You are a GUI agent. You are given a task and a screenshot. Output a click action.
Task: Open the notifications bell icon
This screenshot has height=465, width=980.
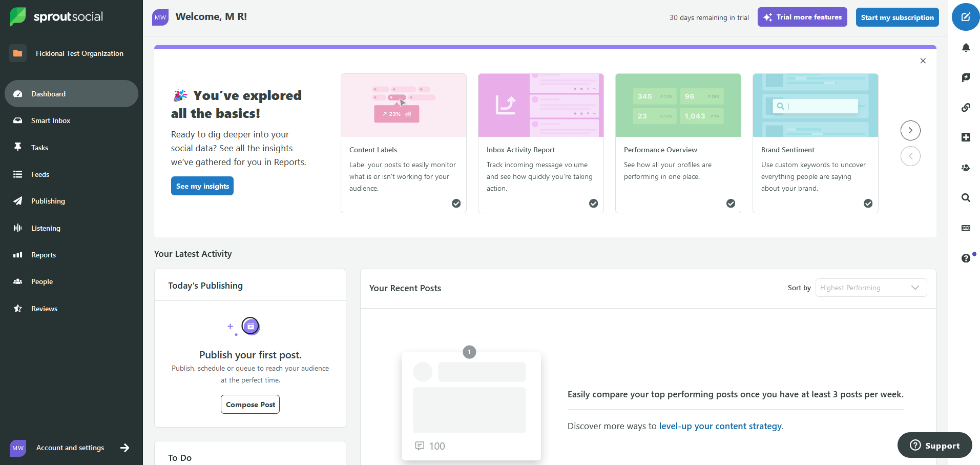click(x=965, y=48)
